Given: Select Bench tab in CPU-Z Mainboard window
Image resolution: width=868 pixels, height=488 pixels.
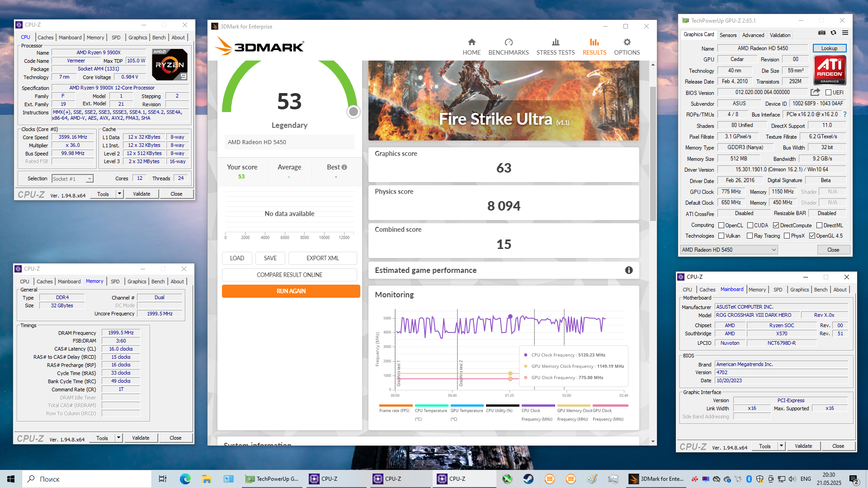Looking at the screenshot, I should pos(821,290).
